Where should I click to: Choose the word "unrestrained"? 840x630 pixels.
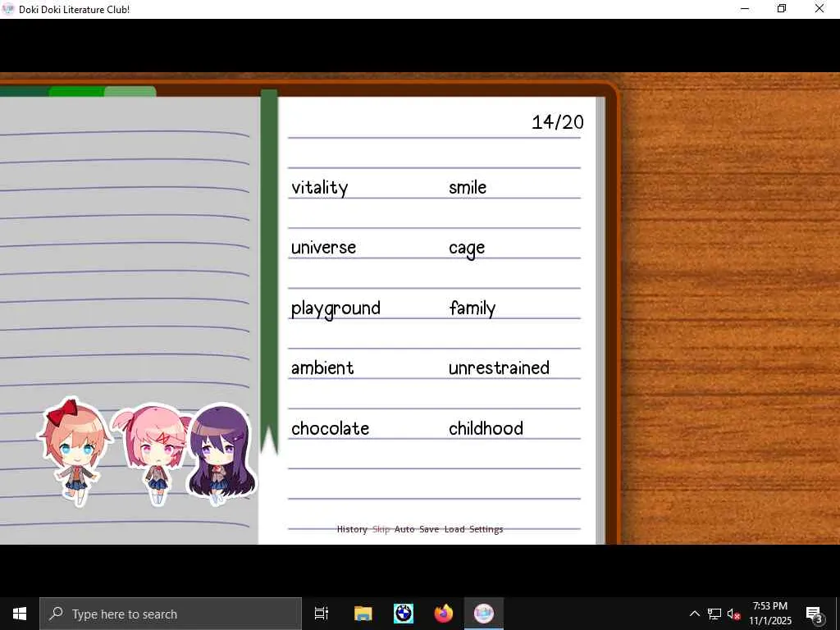[500, 368]
